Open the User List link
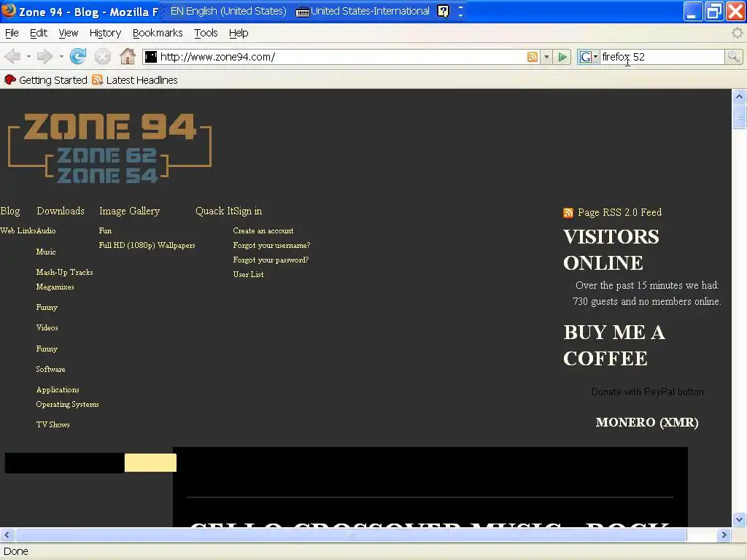 pyautogui.click(x=248, y=275)
